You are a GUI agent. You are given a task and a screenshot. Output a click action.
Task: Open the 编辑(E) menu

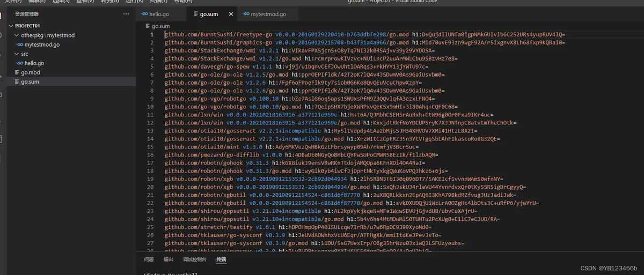pos(36,2)
